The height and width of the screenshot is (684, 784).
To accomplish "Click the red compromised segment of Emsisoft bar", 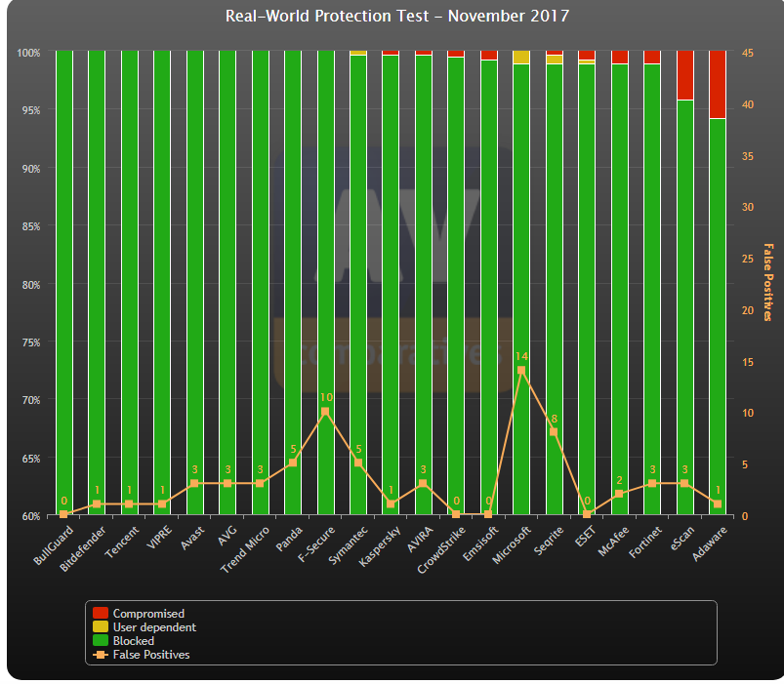I will coord(488,55).
